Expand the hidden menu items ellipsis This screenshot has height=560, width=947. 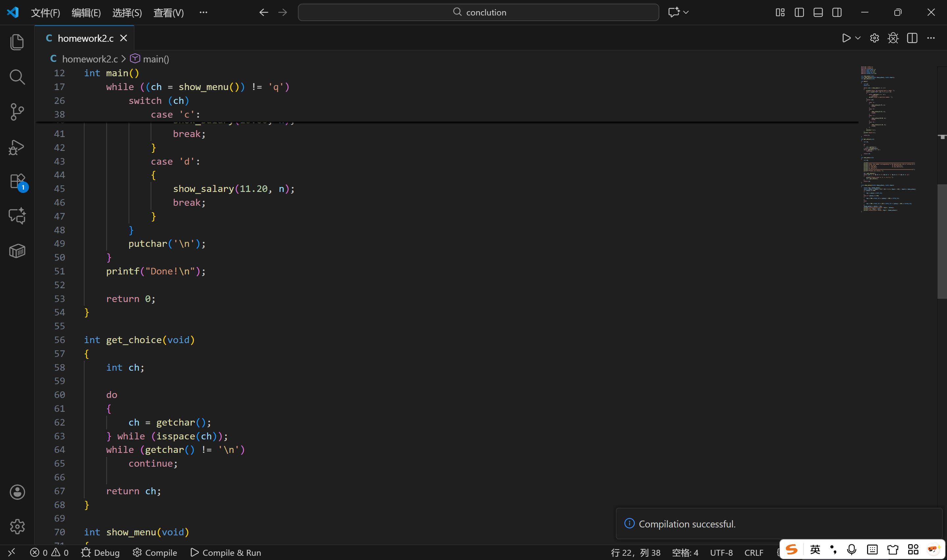(204, 12)
